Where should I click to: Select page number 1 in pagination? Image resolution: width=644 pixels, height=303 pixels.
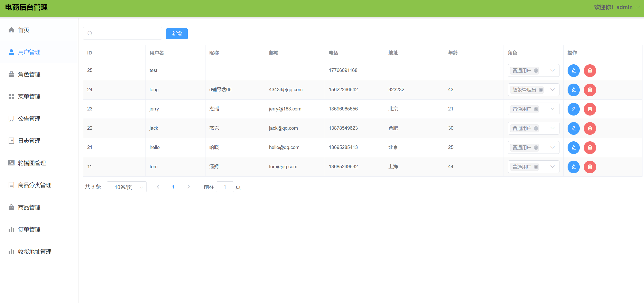[x=173, y=187]
